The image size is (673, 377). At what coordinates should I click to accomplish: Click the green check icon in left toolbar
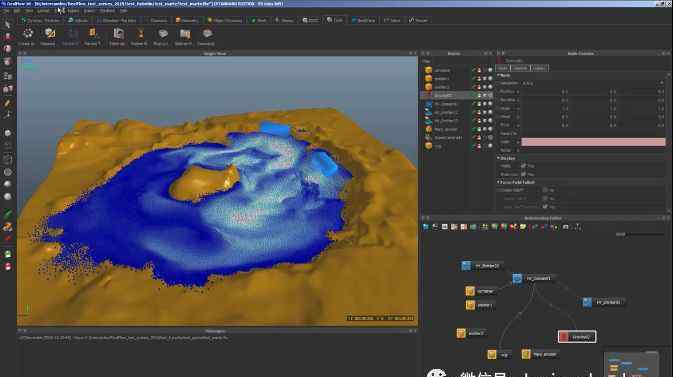pos(8,213)
